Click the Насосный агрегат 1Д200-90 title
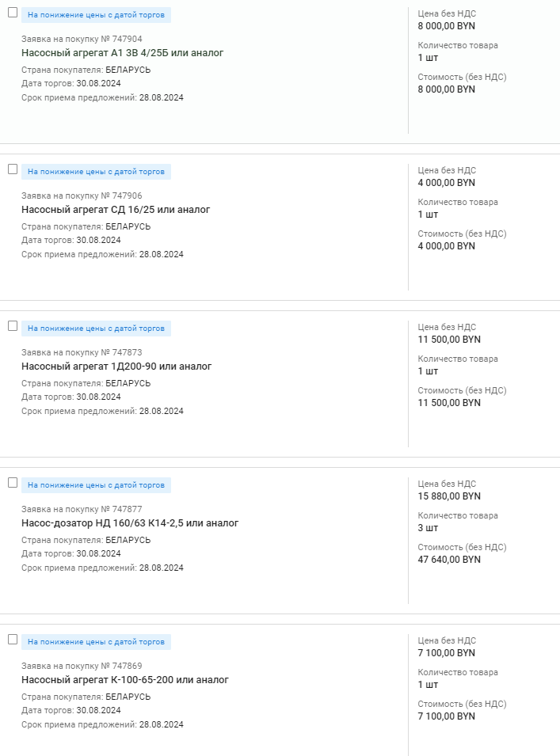The width and height of the screenshot is (560, 756). [x=116, y=367]
